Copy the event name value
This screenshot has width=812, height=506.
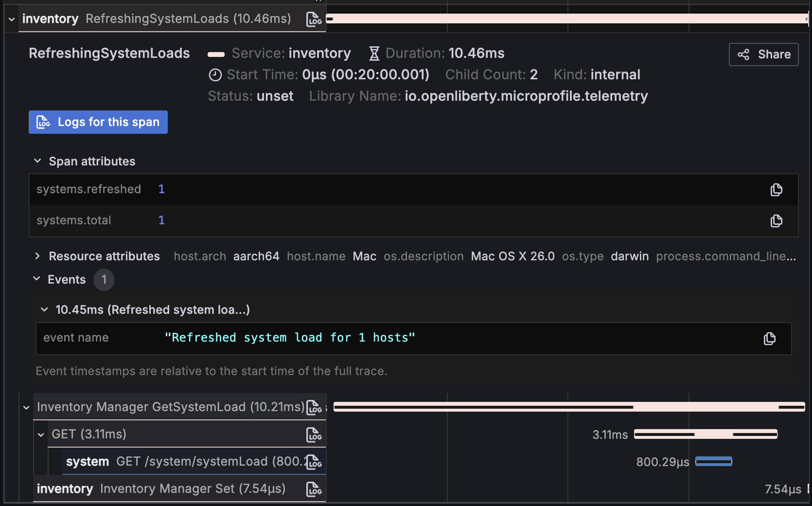(769, 339)
